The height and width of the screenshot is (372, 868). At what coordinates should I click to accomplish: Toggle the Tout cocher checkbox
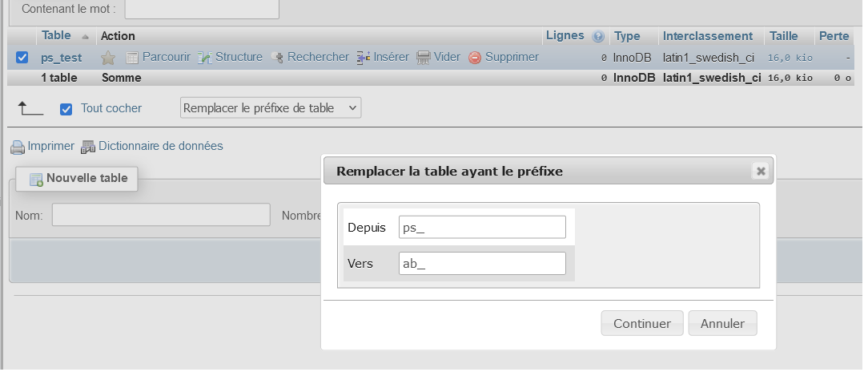pos(66,108)
